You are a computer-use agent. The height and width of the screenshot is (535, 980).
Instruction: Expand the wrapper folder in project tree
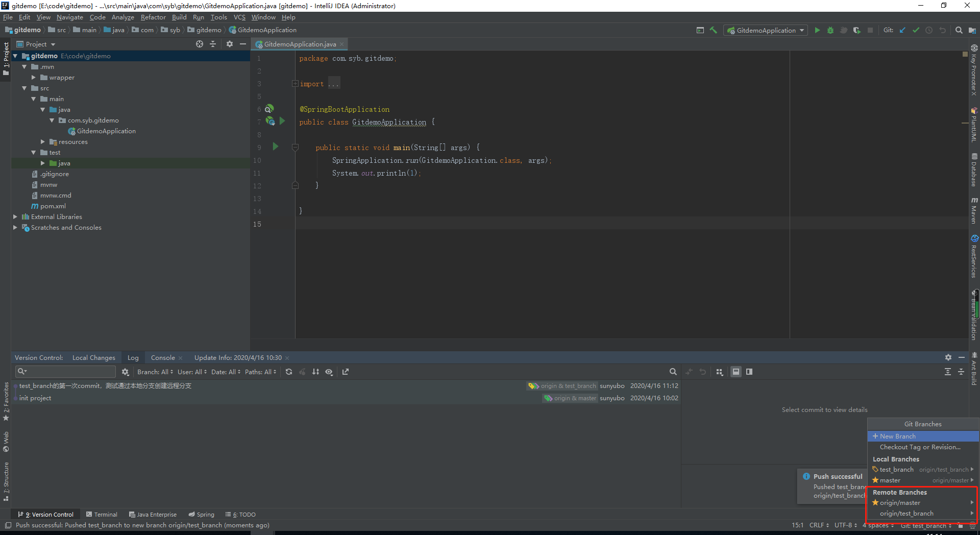pos(34,78)
